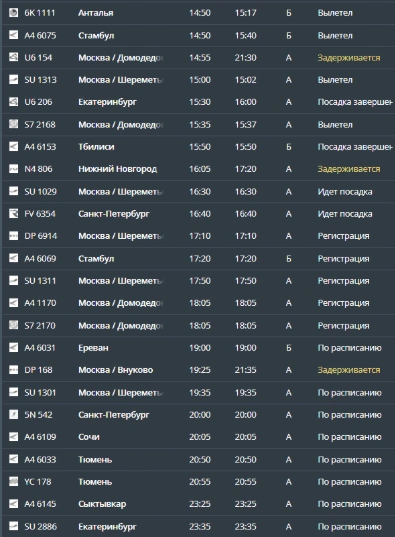The height and width of the screenshot is (537, 395).
Task: Click destination Москва / Внуково
Action: pos(115,370)
